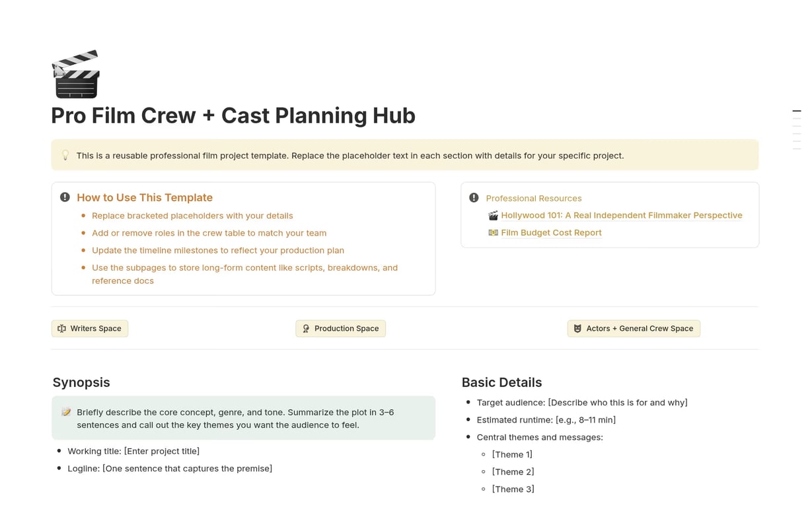Click the Film Budget money icon
812x507 pixels.
tap(493, 232)
